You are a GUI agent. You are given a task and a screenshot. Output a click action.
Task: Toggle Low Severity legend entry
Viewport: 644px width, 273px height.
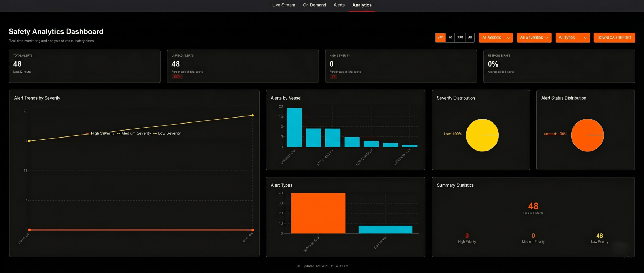point(167,133)
